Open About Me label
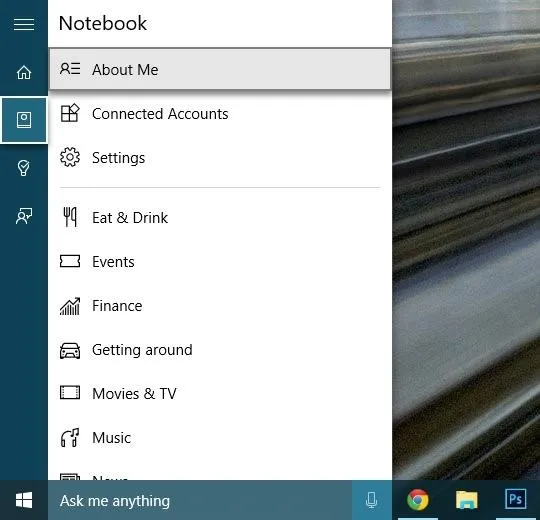The image size is (540, 520). click(x=125, y=70)
